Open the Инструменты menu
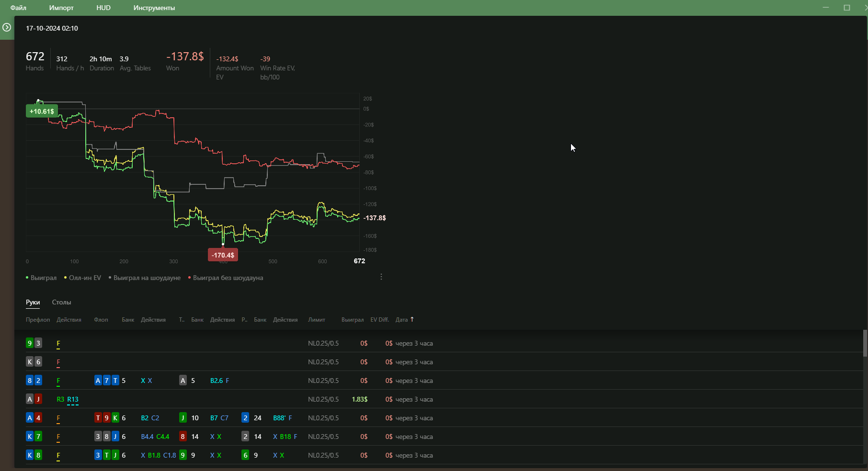This screenshot has height=471, width=868. tap(154, 8)
